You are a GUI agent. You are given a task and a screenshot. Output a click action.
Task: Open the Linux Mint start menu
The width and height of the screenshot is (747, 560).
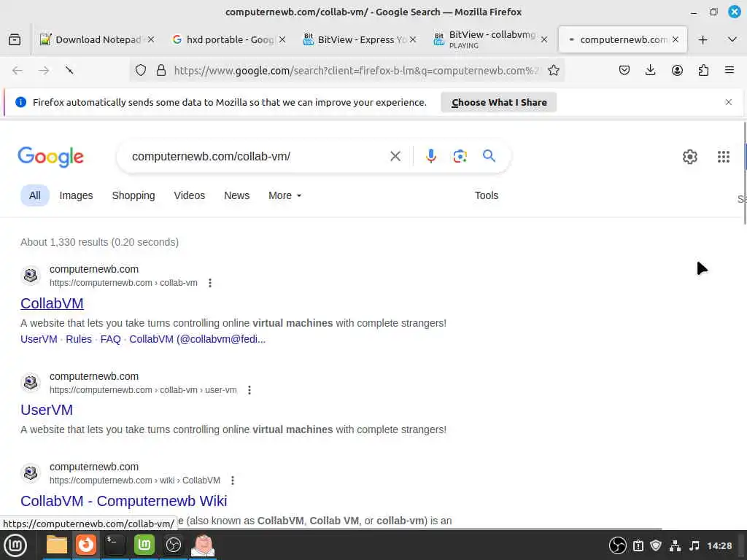click(x=15, y=545)
